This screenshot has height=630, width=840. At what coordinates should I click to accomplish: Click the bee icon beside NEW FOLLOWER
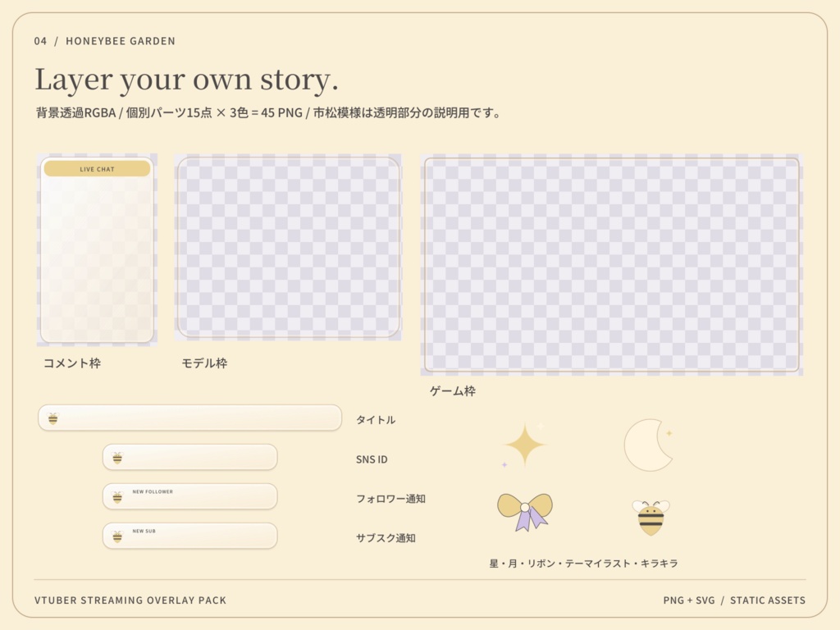click(x=117, y=497)
